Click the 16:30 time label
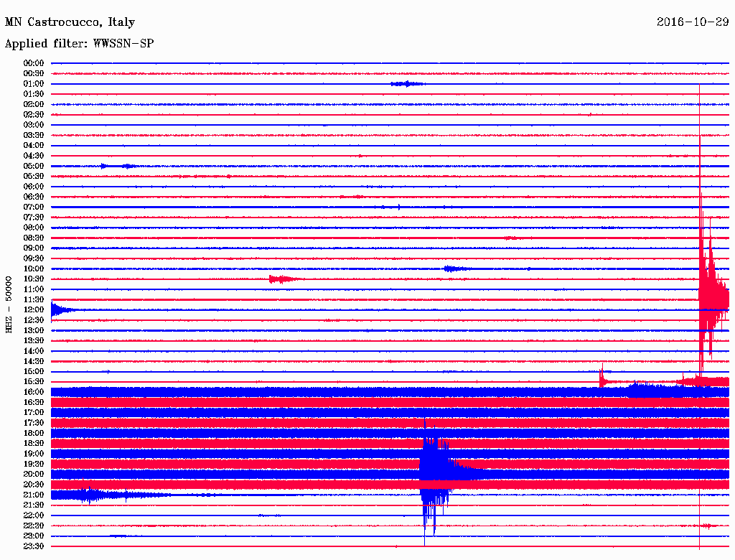The height and width of the screenshot is (560, 735). pos(34,403)
